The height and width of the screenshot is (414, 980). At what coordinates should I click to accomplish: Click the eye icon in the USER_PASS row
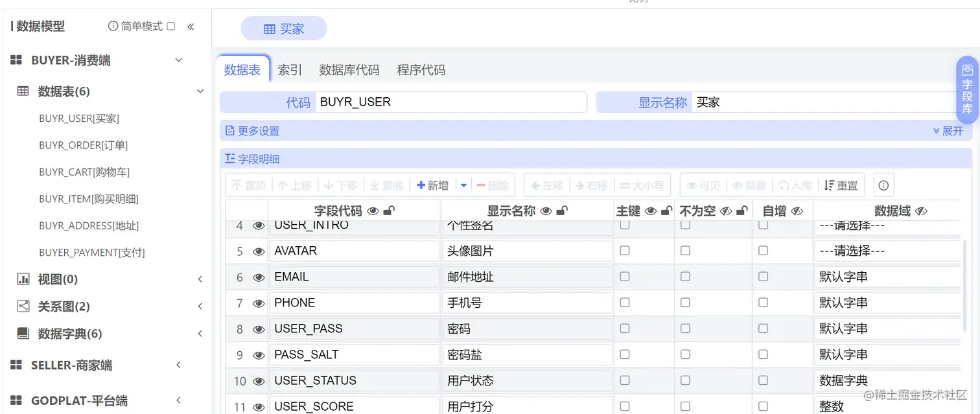(x=259, y=329)
